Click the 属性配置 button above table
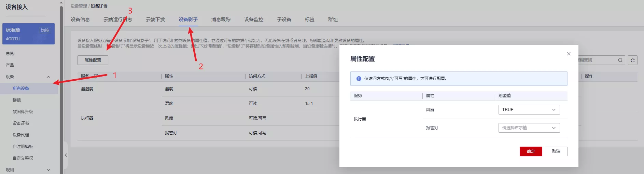Image resolution: width=644 pixels, height=174 pixels. point(93,60)
